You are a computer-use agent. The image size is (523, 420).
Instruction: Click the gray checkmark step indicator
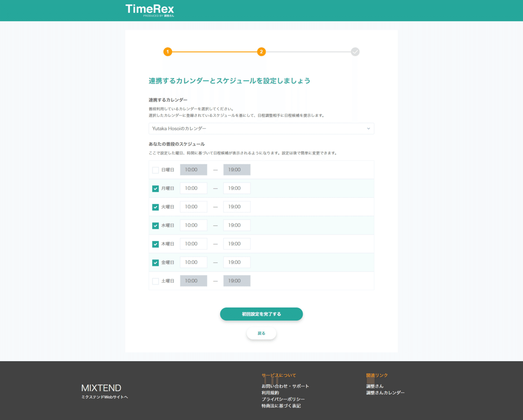(355, 51)
